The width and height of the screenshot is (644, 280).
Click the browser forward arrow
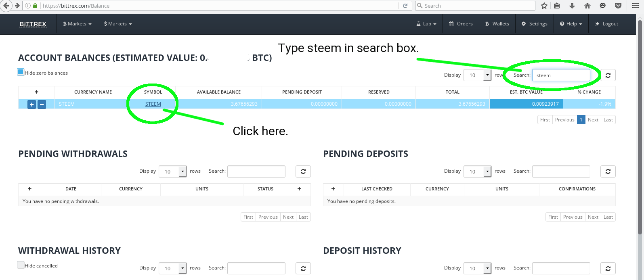pyautogui.click(x=17, y=6)
